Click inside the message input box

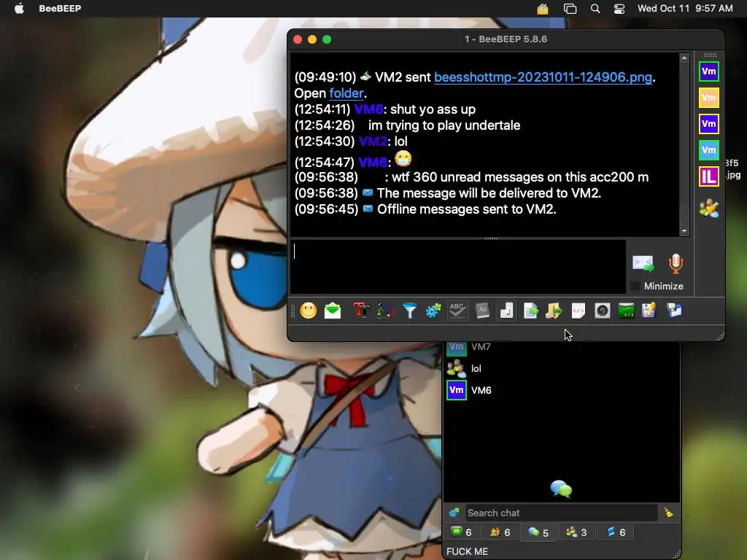pos(458,267)
